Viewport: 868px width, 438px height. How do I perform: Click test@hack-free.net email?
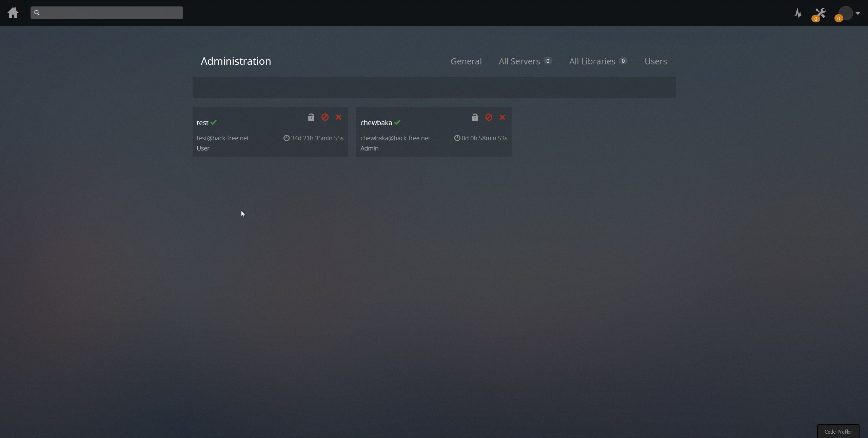click(x=222, y=138)
